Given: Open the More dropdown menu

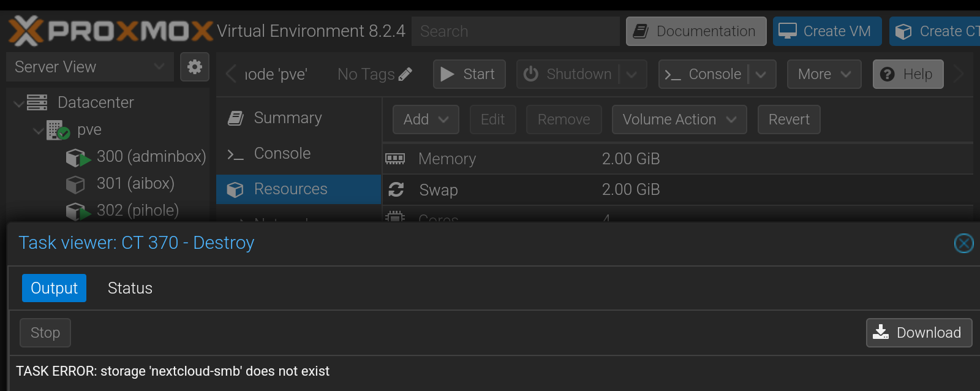Looking at the screenshot, I should 824,74.
